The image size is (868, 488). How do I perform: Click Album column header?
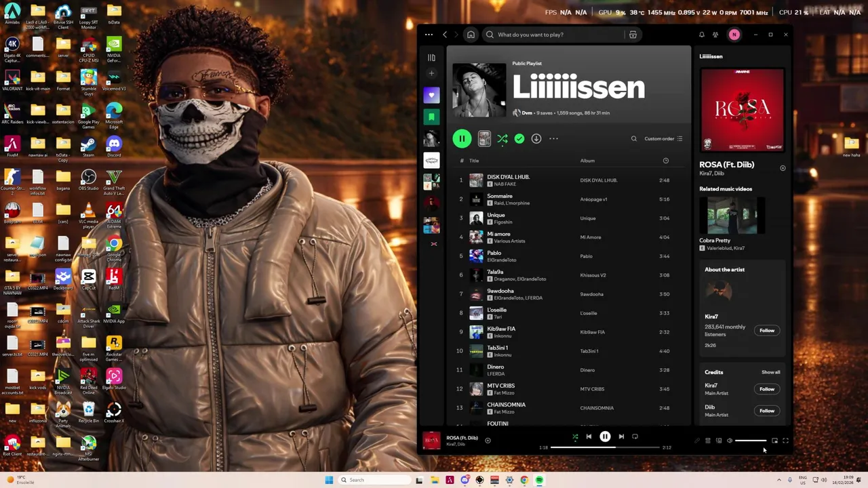[x=587, y=161]
